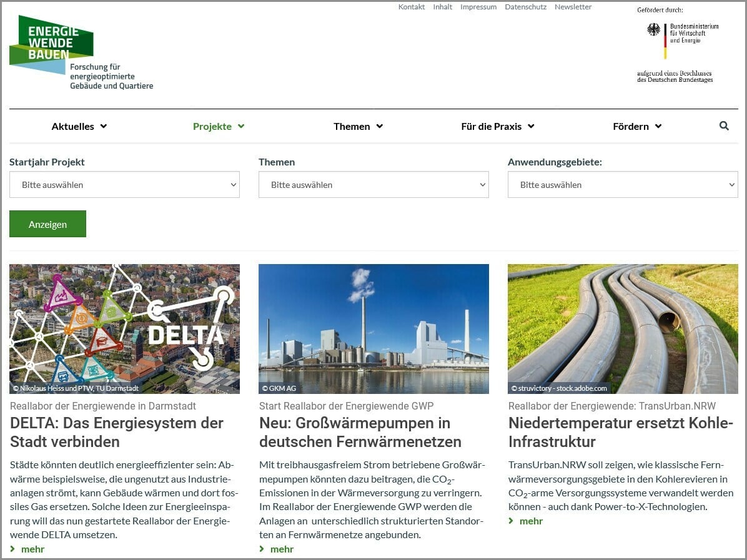Click 'Reallabor der Energiewende: TransUrban.NRW' text
The image size is (747, 560).
(x=611, y=406)
